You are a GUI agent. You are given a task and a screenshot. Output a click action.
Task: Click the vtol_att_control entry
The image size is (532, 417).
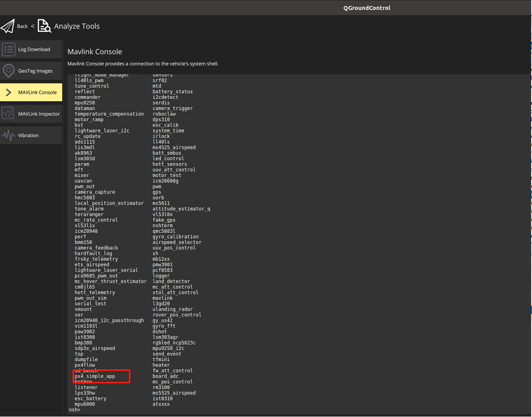[176, 293]
